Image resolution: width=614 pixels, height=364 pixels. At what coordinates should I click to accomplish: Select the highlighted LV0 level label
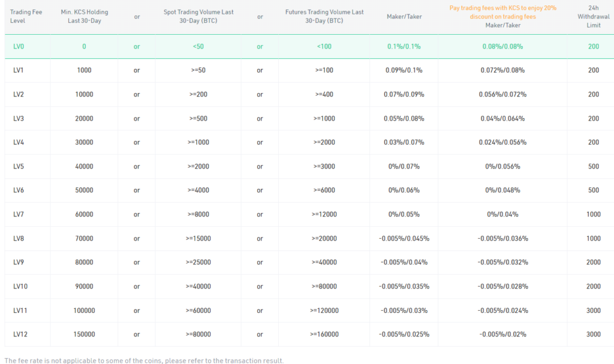[18, 46]
